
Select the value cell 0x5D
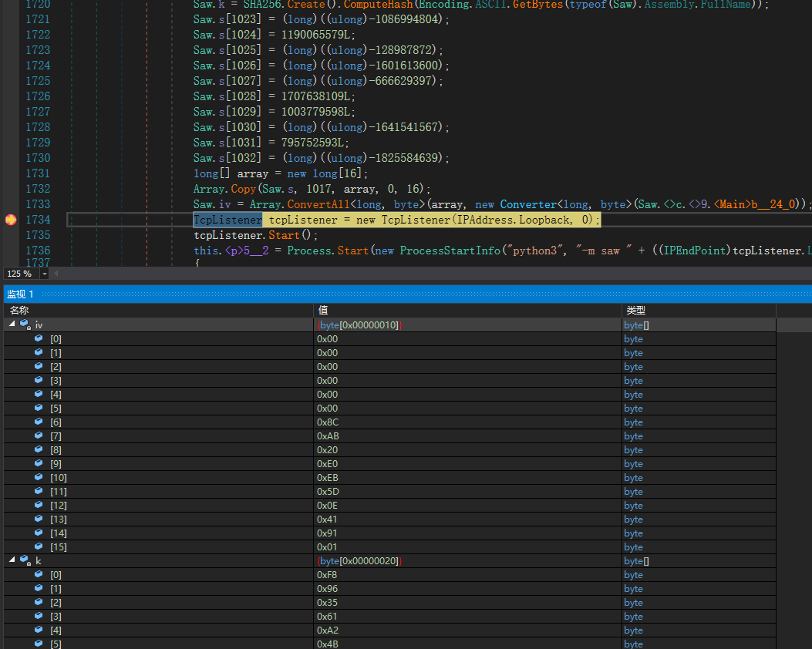[467, 492]
